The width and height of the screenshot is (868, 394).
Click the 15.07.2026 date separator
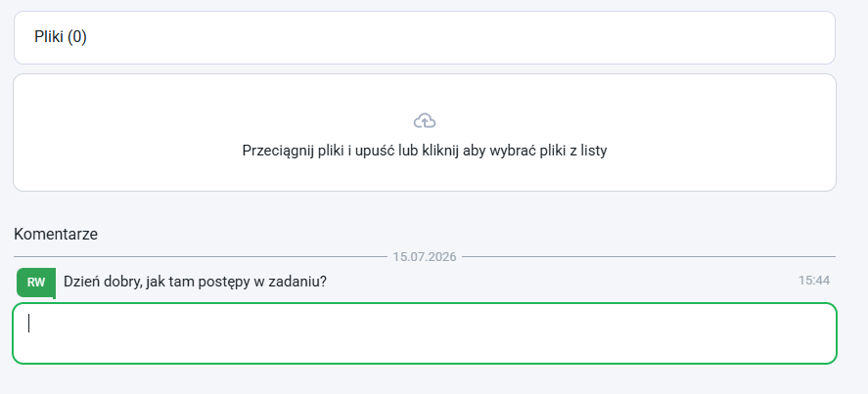coord(424,257)
